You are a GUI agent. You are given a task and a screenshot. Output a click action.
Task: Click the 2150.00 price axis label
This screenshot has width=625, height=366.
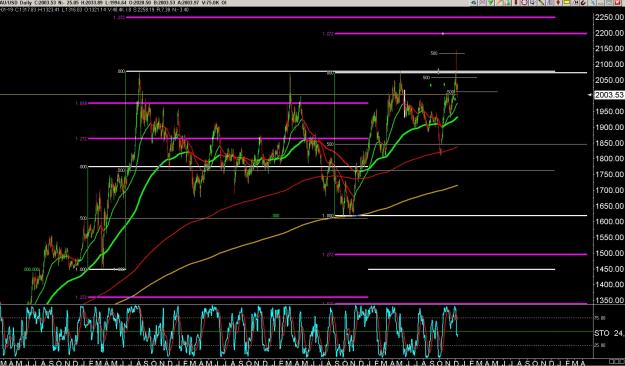pos(609,49)
